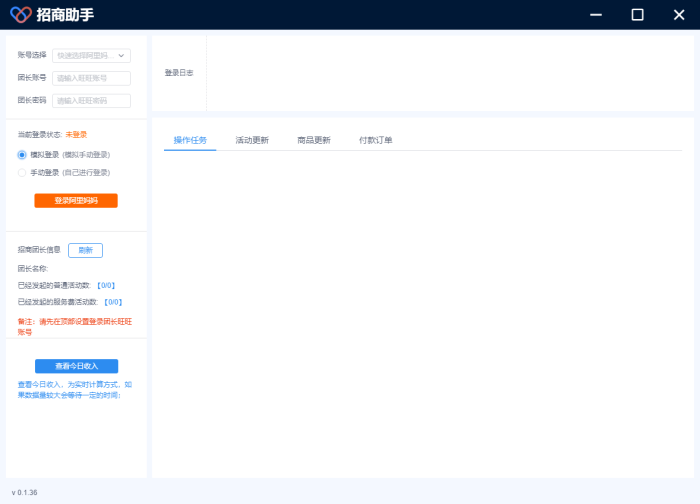
Task: Click the 招商助手 heart logo icon
Action: pyautogui.click(x=21, y=15)
